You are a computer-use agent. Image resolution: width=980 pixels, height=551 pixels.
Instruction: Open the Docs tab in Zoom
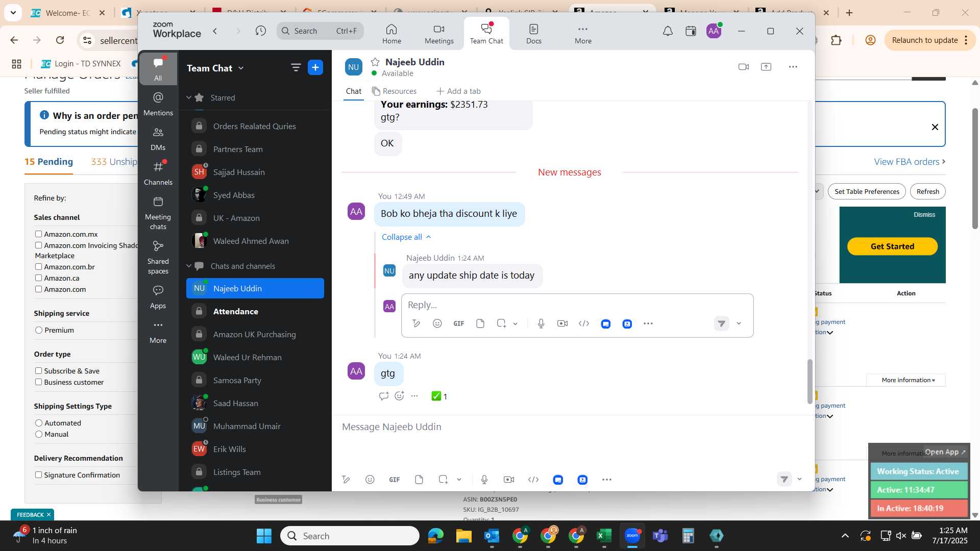pos(533,34)
